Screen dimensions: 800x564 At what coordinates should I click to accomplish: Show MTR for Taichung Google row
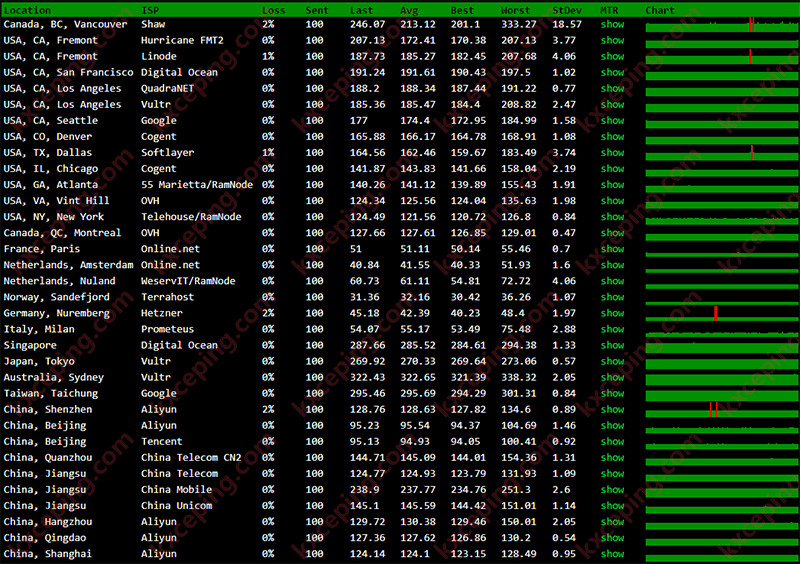[x=612, y=394]
